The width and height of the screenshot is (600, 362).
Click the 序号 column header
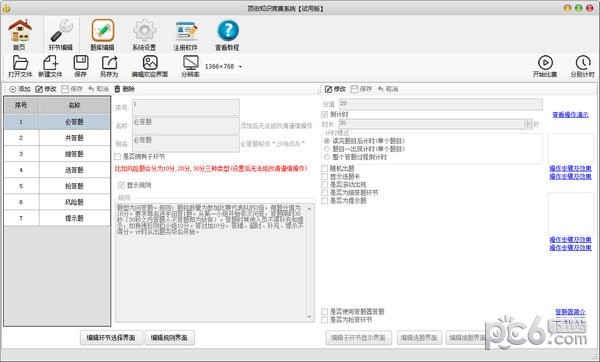point(21,105)
